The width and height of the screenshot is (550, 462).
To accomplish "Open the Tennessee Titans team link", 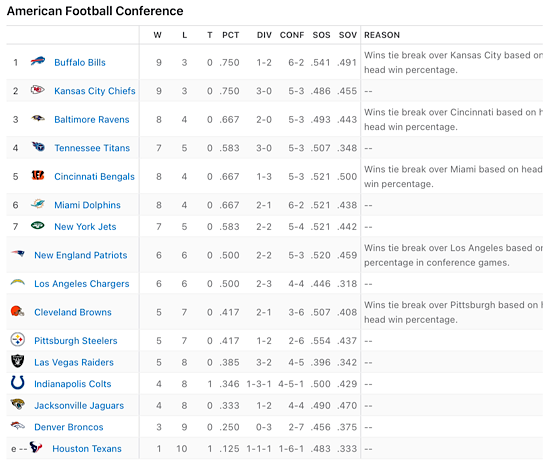I will [92, 148].
